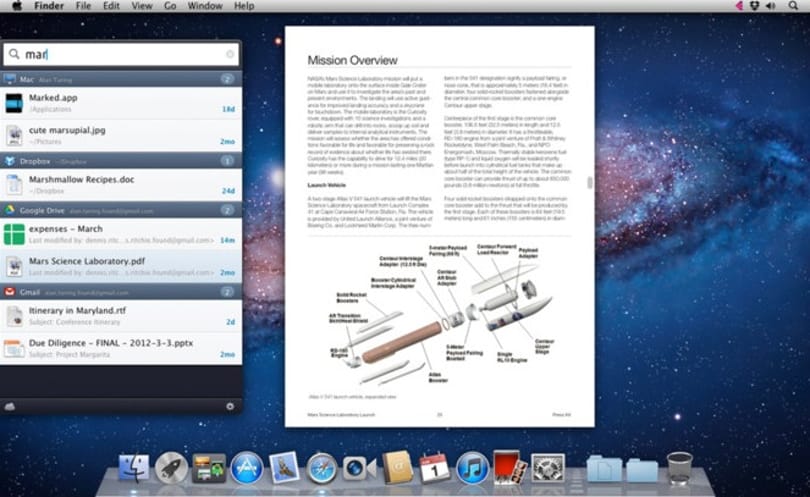Open the Trash in the Dock
The width and height of the screenshot is (810, 497).
pyautogui.click(x=679, y=468)
